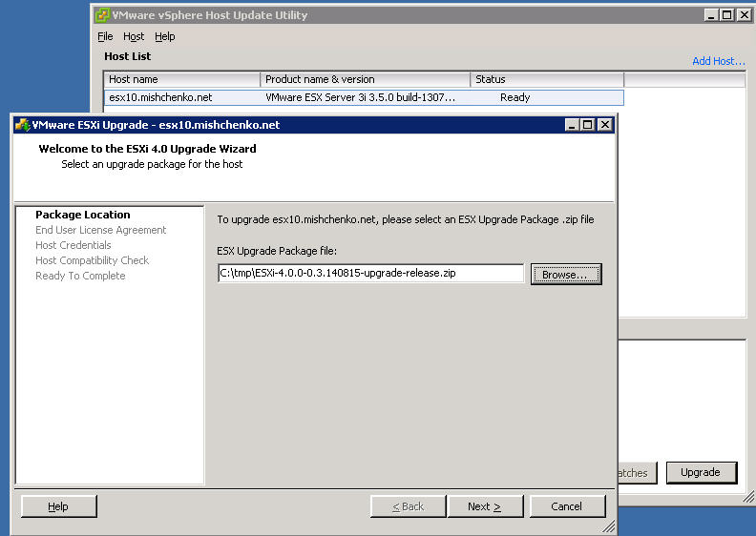
Task: Select the Host Credentials step
Action: (73, 246)
